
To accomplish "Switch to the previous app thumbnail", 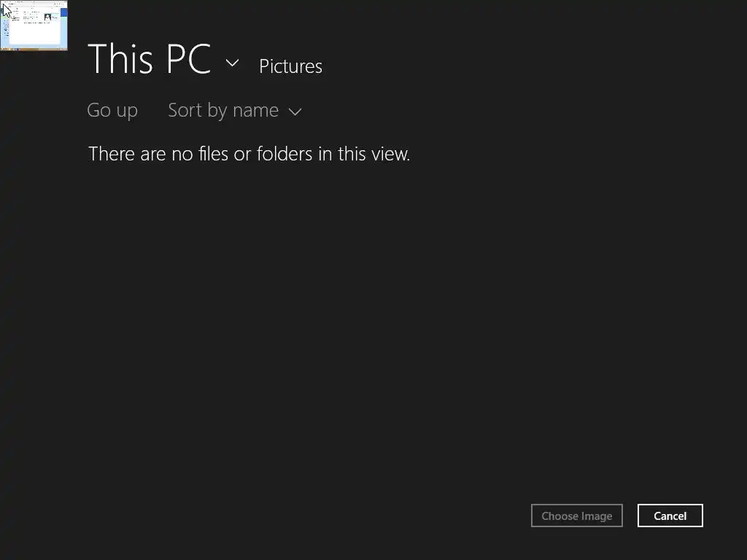I will pos(34,26).
